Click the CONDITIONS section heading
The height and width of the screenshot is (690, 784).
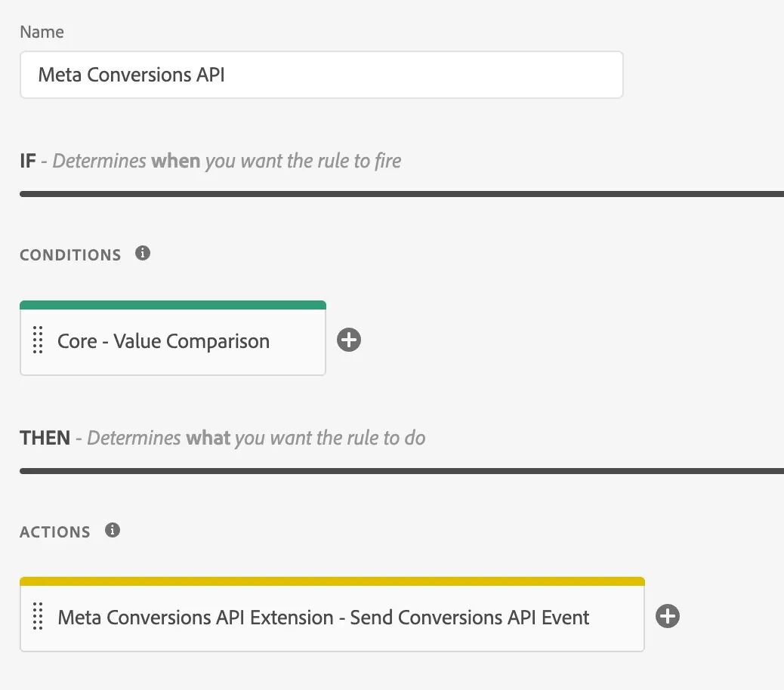[69, 254]
